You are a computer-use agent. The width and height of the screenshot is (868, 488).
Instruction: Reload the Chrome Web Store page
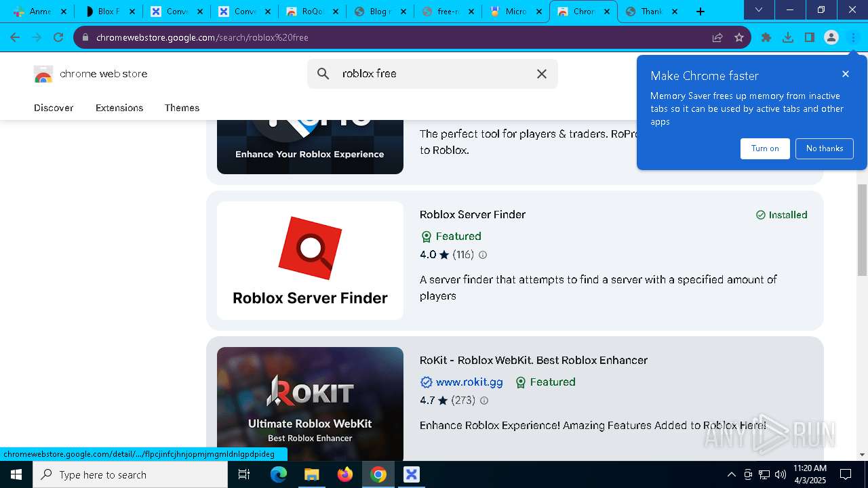pyautogui.click(x=58, y=37)
